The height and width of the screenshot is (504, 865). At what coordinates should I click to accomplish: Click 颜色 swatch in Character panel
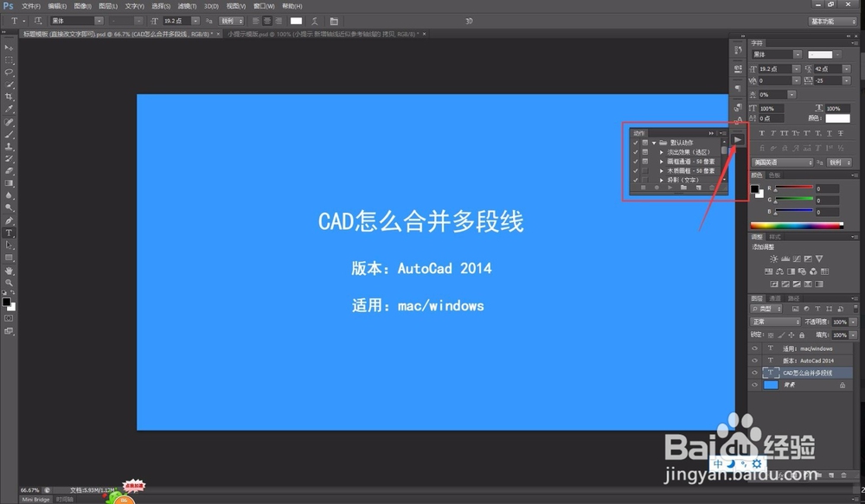(837, 118)
